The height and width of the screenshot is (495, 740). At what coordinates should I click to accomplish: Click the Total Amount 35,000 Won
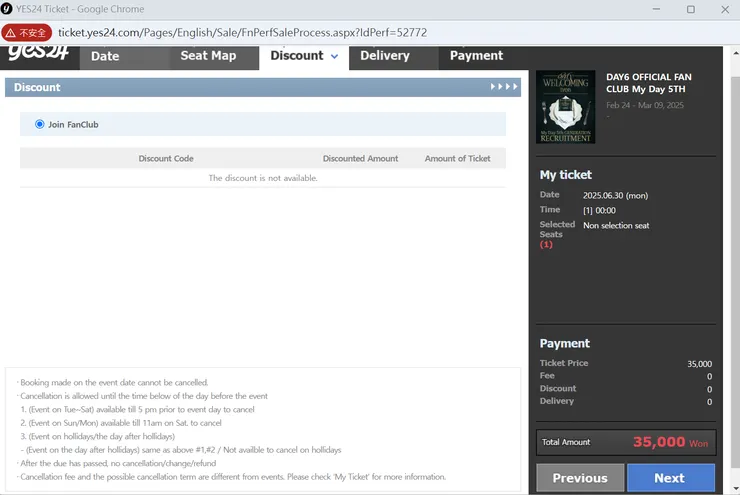point(671,442)
